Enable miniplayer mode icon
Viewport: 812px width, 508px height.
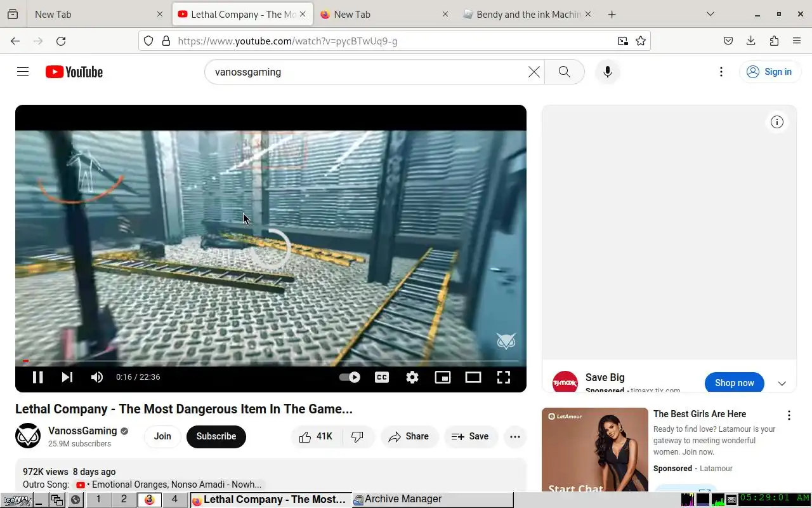tap(443, 377)
